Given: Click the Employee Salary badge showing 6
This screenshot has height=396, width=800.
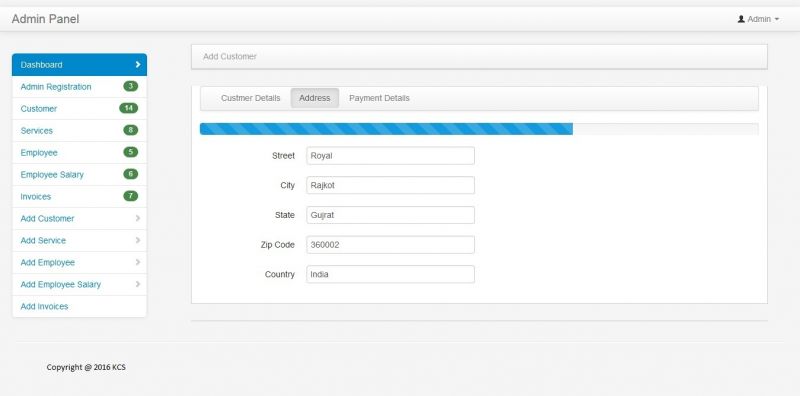Looking at the screenshot, I should (131, 174).
